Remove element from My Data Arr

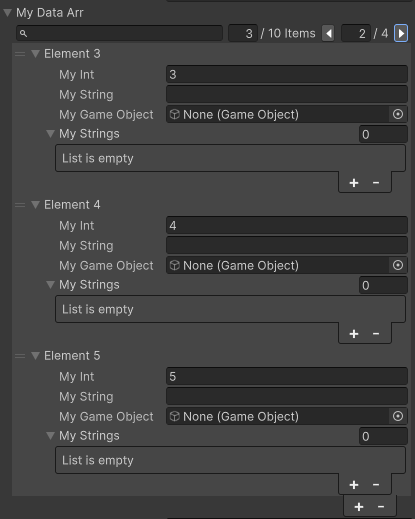(x=381, y=507)
